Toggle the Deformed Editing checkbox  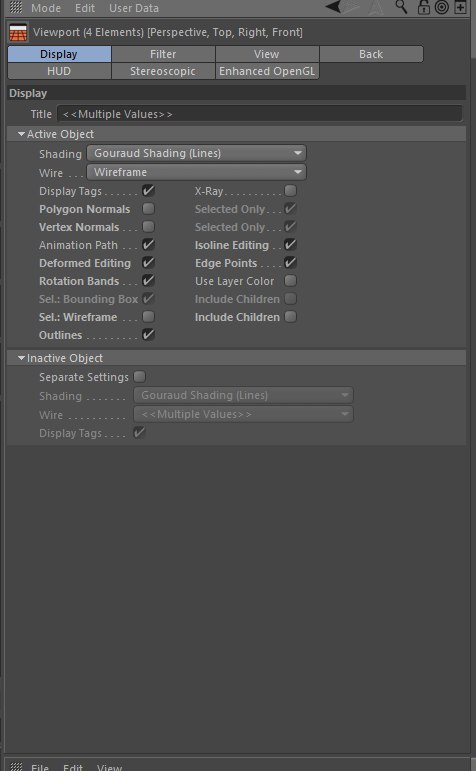click(x=148, y=263)
